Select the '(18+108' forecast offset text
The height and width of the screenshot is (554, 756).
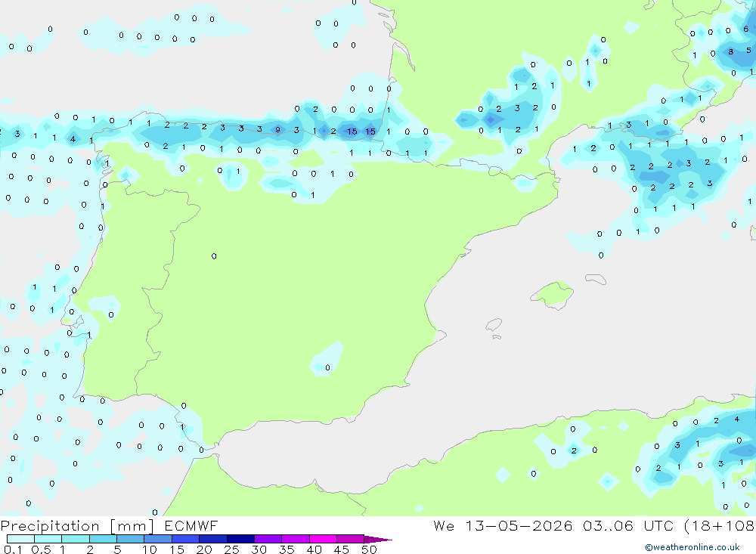[720, 526]
